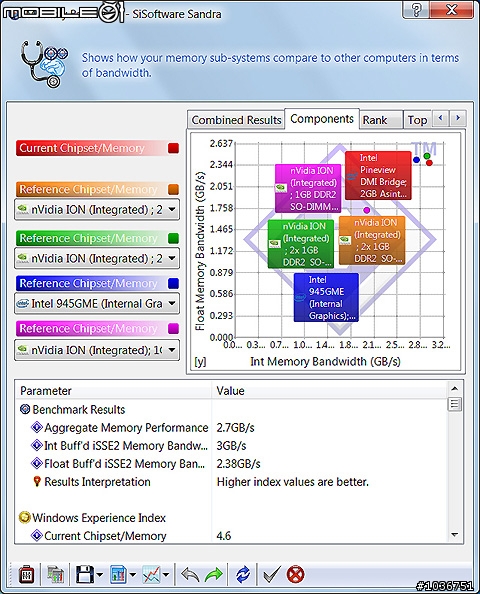This screenshot has width=480, height=594.
Task: Open the Top tab
Action: (417, 120)
